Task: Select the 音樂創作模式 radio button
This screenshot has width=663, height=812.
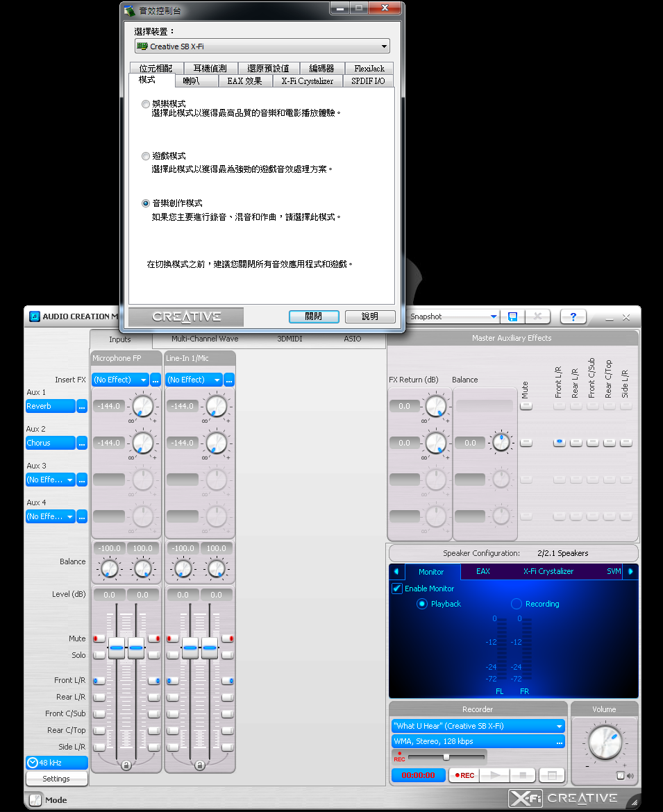Action: (x=146, y=203)
